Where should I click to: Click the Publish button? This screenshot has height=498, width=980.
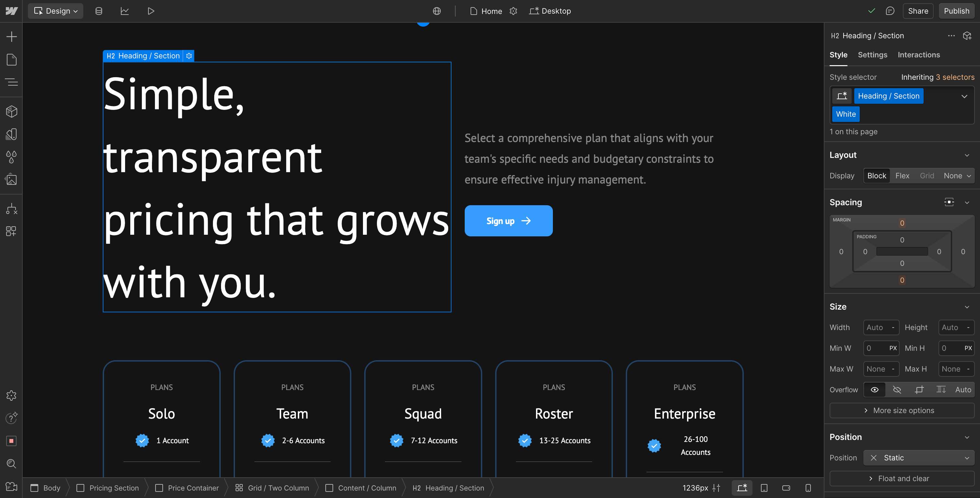pyautogui.click(x=956, y=11)
